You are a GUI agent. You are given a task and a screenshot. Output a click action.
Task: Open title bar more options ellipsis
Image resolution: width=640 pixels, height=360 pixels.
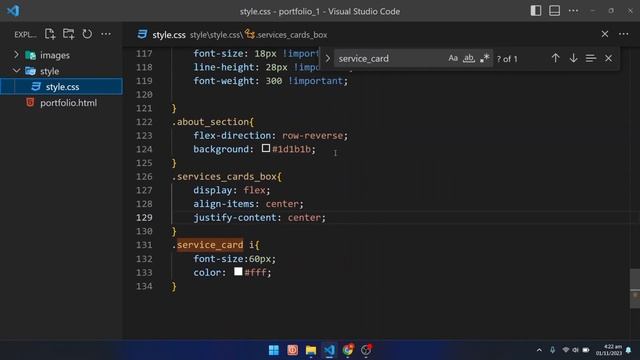click(573, 11)
